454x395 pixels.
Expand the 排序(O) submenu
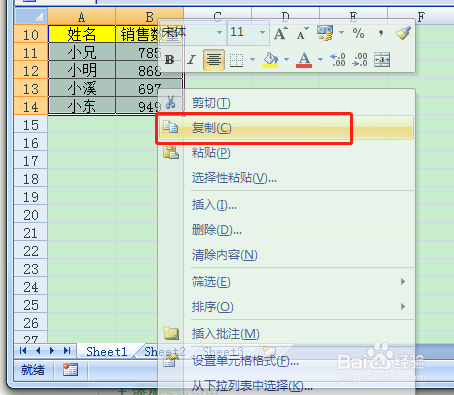(286, 307)
